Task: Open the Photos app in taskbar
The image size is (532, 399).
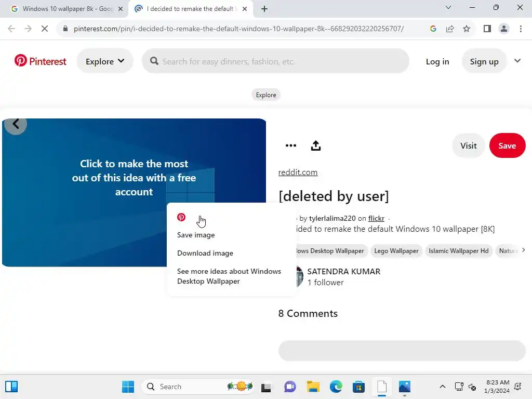Action: pyautogui.click(x=404, y=387)
